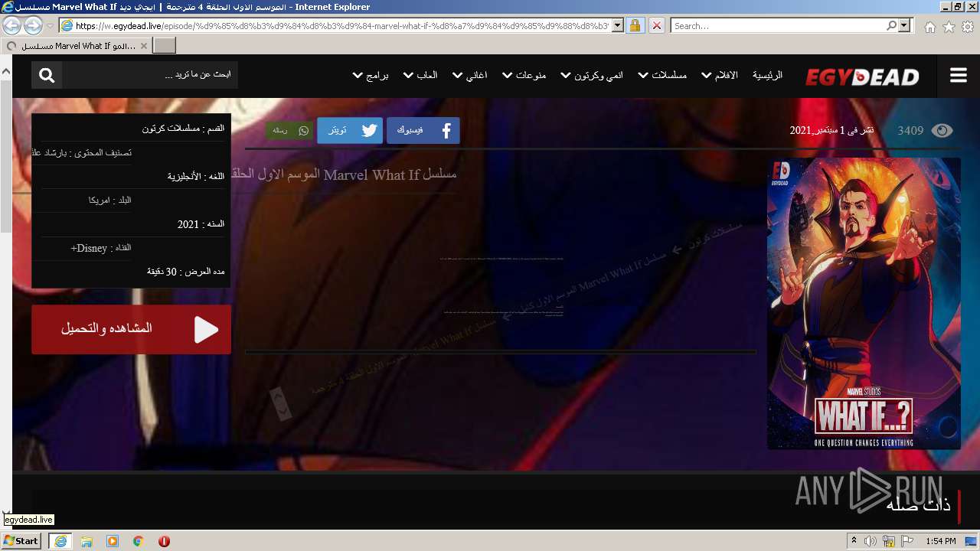Expand the اغاني songs dropdown
This screenshot has width=980, height=551.
pos(470,75)
